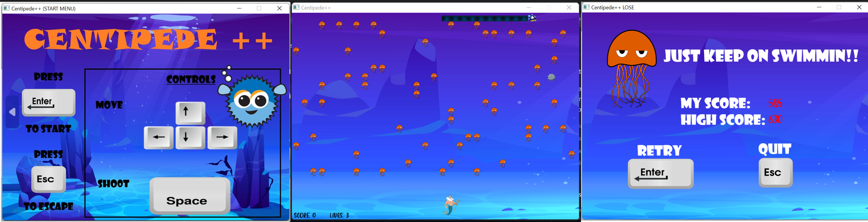Maximize the Centipede++ LOSE window
This screenshot has width=868, height=222.
(x=839, y=7)
